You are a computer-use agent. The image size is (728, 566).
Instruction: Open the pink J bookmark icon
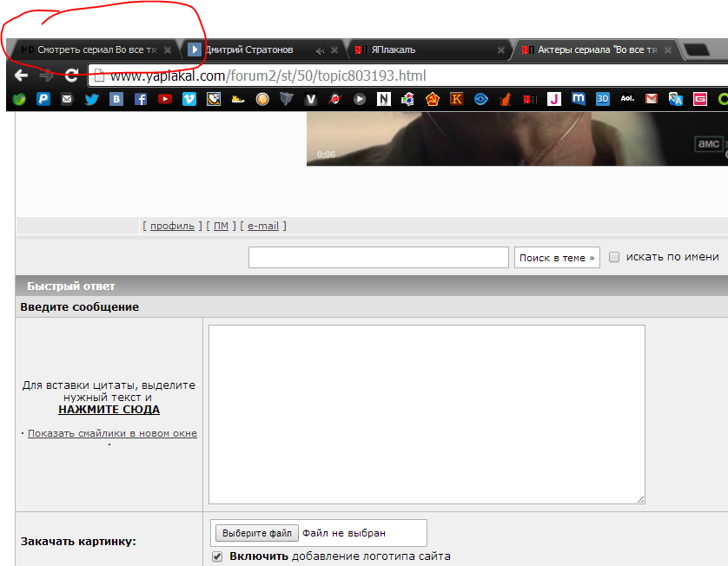(x=554, y=99)
